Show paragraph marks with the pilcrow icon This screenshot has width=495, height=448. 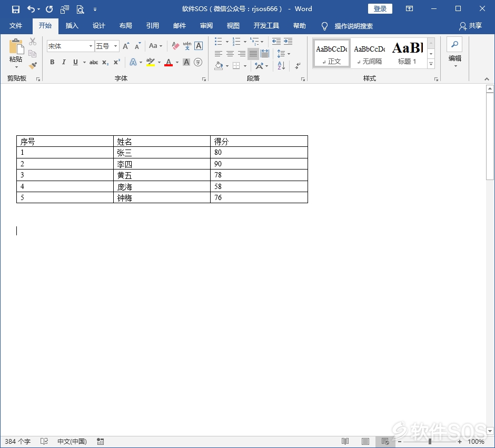(x=298, y=66)
